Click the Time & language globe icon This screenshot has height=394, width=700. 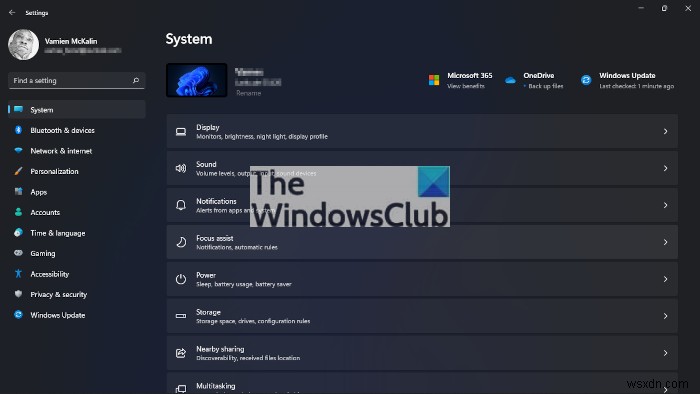pyautogui.click(x=18, y=232)
